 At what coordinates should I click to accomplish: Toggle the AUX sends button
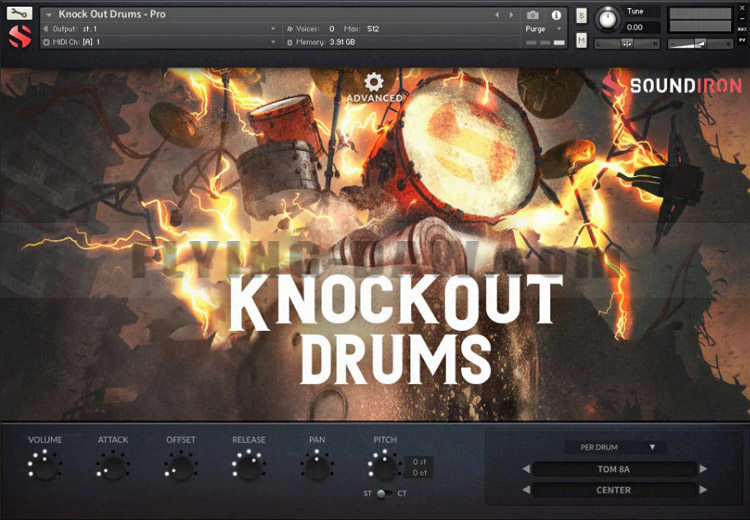click(x=742, y=29)
